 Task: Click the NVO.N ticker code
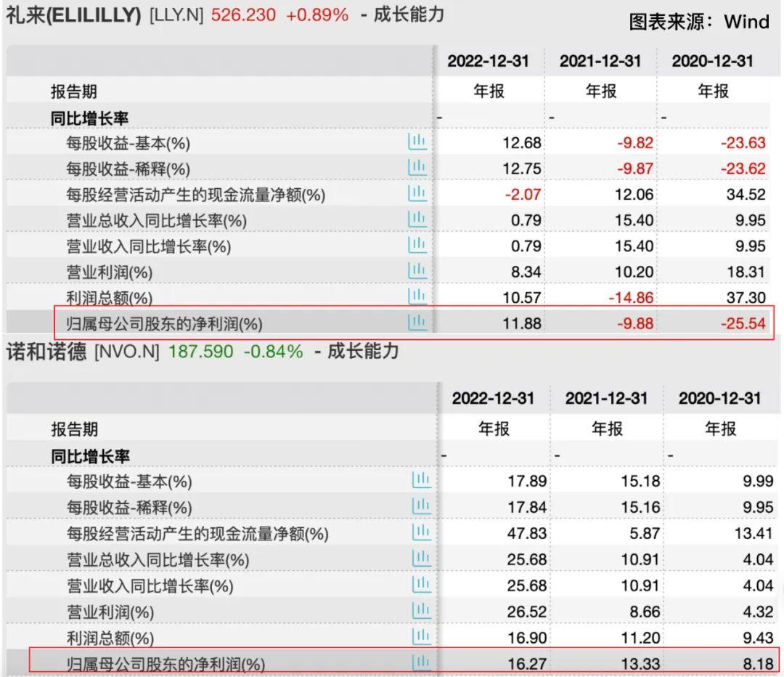[x=127, y=352]
